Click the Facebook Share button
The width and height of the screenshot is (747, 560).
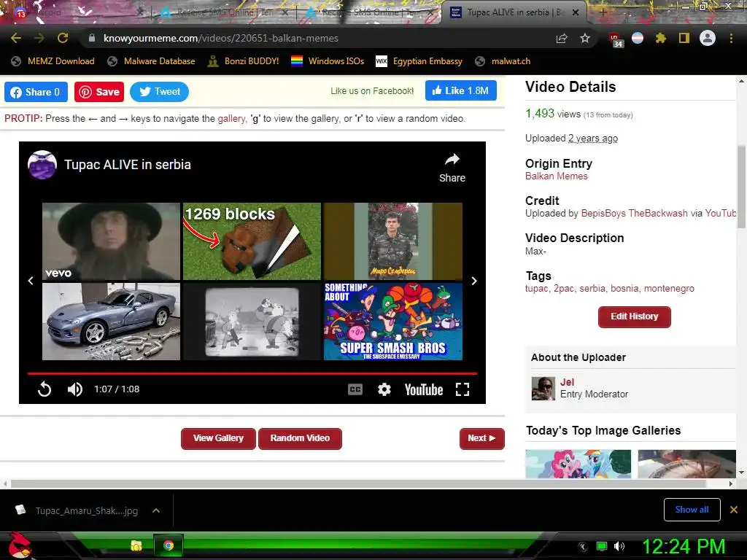coord(36,92)
